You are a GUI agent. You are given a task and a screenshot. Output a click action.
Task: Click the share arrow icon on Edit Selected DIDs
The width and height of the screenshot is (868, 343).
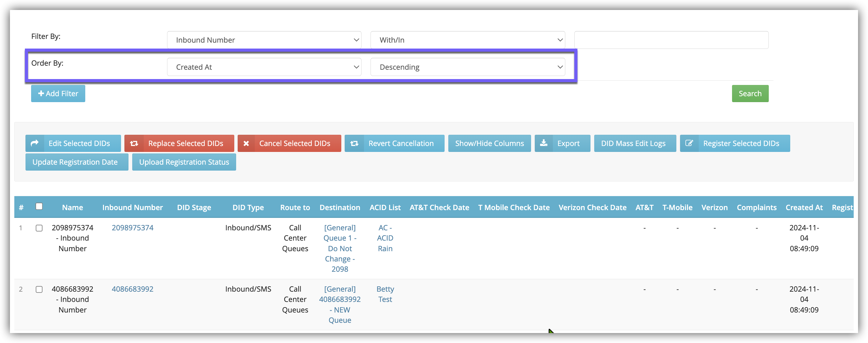pos(34,143)
